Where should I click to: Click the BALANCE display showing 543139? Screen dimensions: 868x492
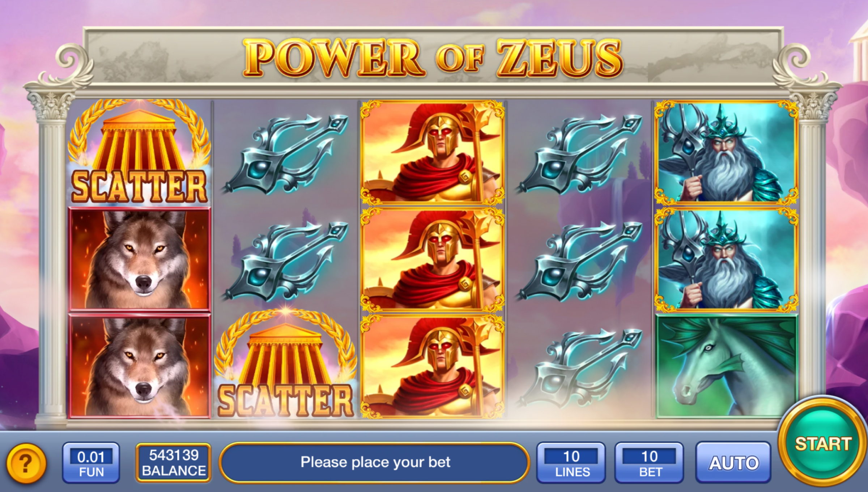point(174,463)
